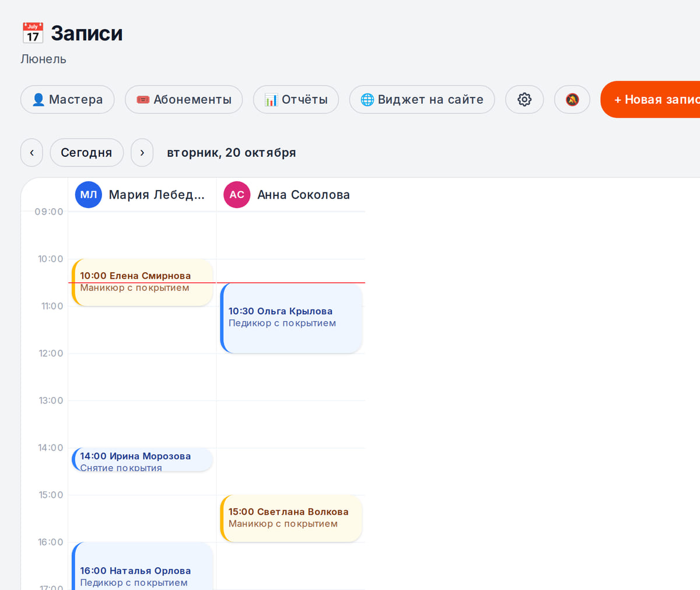Select the master name Мария Лебед…
This screenshot has height=590, width=700.
click(157, 195)
